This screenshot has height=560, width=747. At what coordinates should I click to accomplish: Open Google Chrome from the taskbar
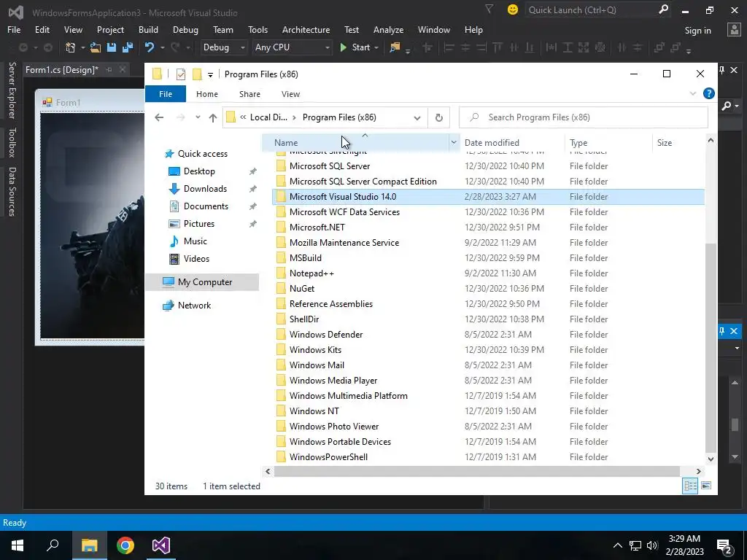click(125, 545)
